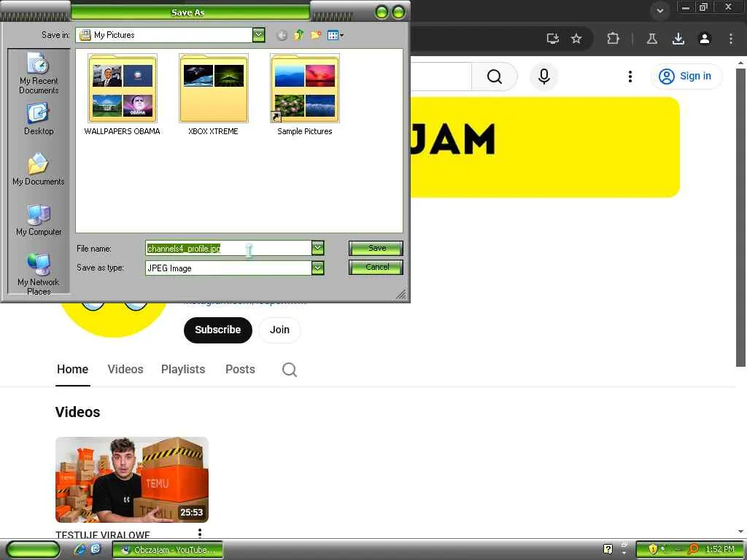Click the page vertical scrollbar

pos(740,217)
